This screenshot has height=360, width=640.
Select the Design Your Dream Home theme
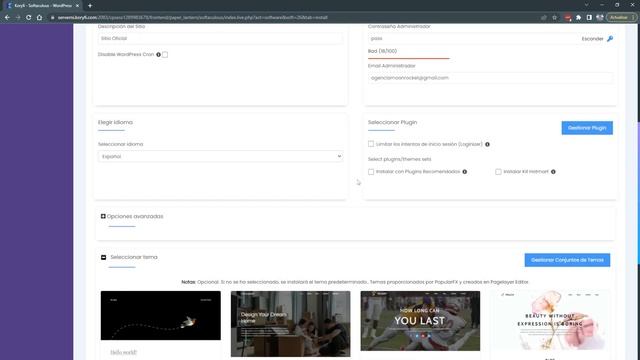pyautogui.click(x=290, y=324)
